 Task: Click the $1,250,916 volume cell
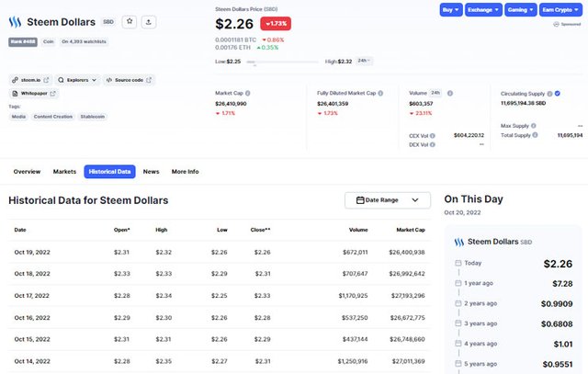point(353,361)
